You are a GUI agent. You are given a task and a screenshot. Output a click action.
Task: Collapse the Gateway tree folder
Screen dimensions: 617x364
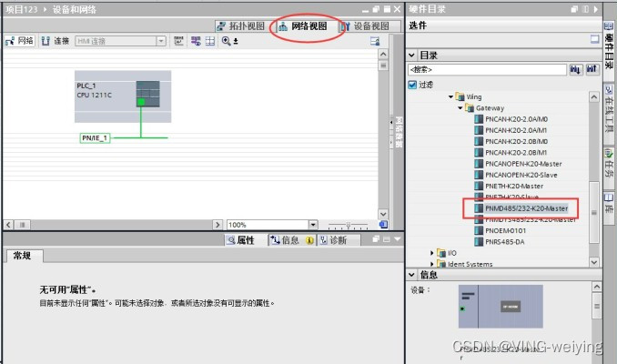(x=460, y=107)
